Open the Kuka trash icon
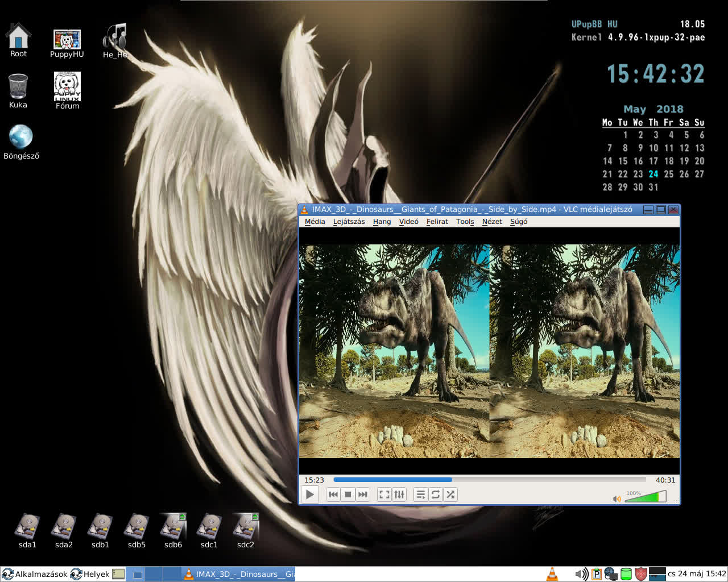The image size is (728, 582). [18, 91]
